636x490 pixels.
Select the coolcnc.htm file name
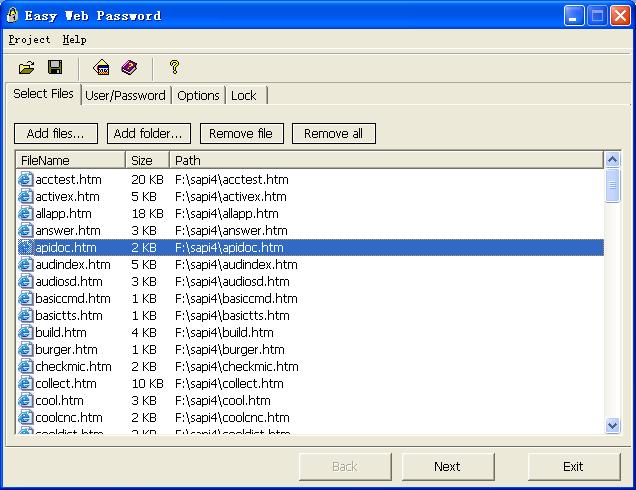coord(69,418)
